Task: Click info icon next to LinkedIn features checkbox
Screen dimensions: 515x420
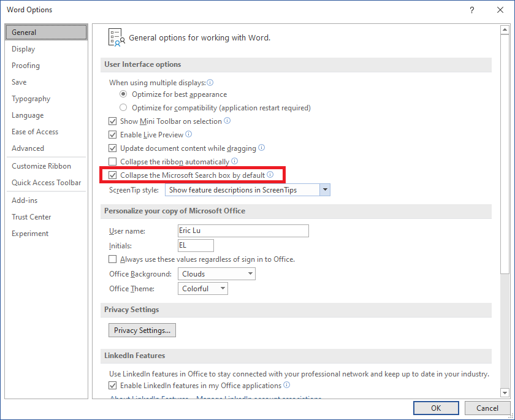Action: tap(287, 385)
